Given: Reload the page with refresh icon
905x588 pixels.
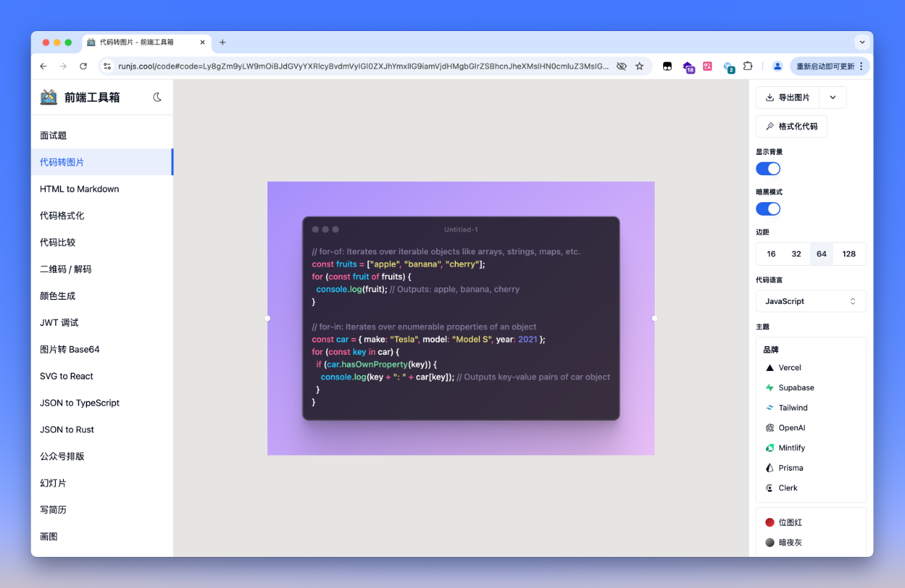Looking at the screenshot, I should tap(83, 66).
